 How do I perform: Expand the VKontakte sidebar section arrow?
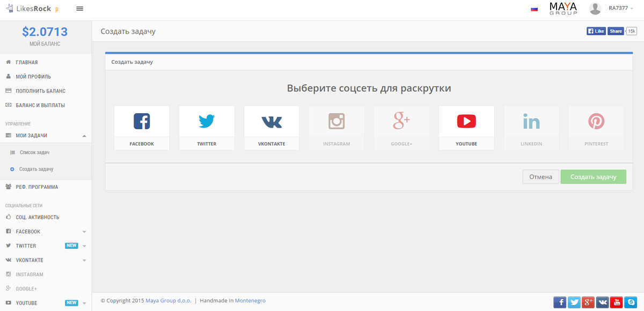point(84,261)
